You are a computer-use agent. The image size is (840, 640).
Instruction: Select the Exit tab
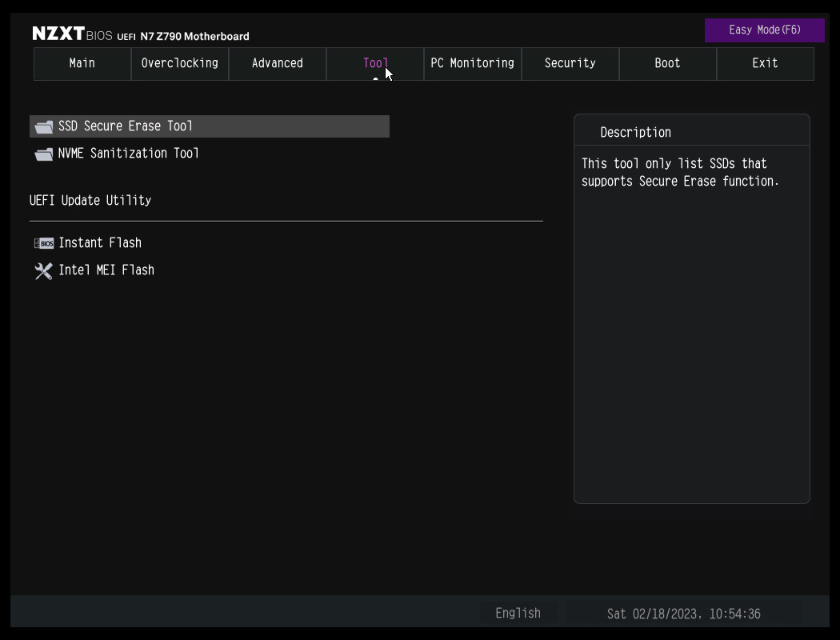click(766, 63)
